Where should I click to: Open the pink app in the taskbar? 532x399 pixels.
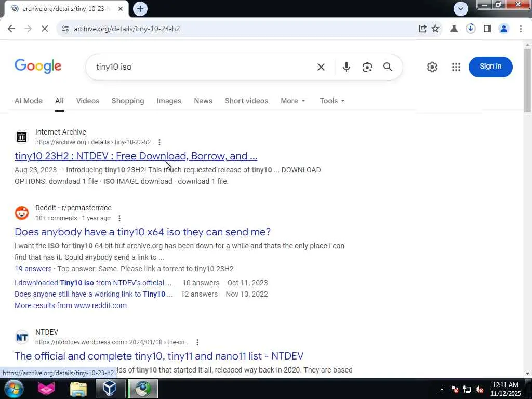click(x=46, y=389)
